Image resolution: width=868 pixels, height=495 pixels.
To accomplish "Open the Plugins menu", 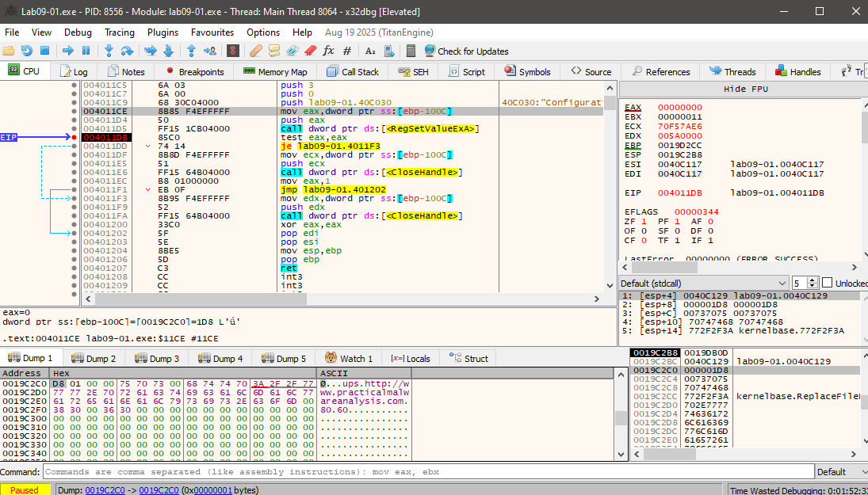I will click(163, 32).
